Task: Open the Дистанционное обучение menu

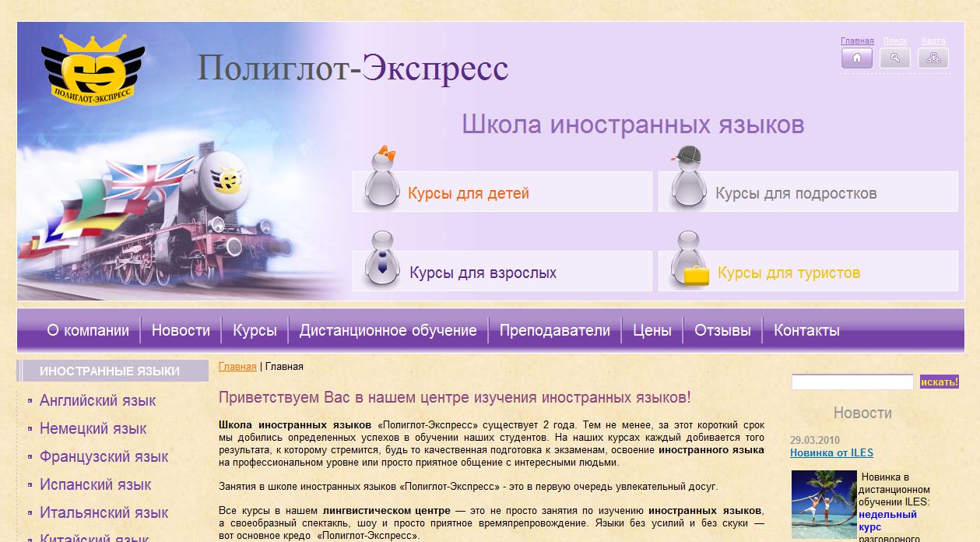Action: (387, 329)
